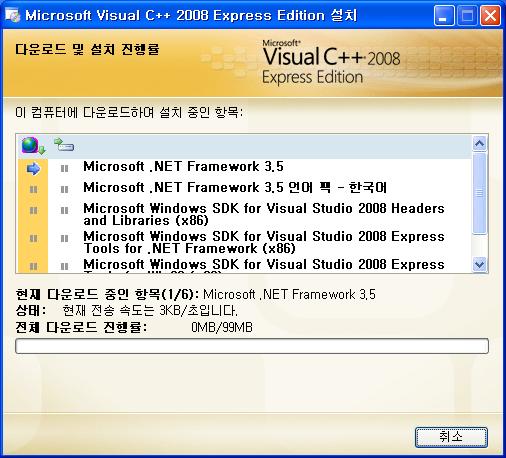This screenshot has height=458, width=506.
Task: Click blue arrow beside .NET Framework 3.5
Action: point(33,169)
